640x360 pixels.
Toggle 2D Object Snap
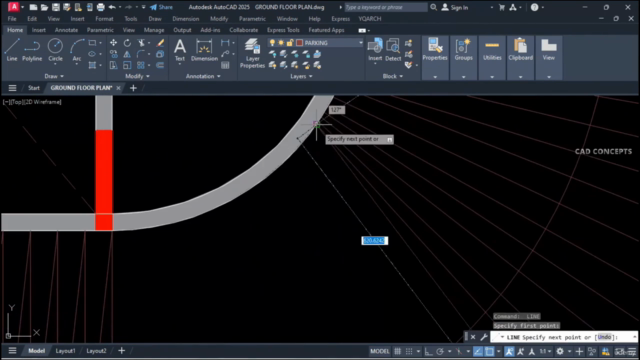(489, 351)
